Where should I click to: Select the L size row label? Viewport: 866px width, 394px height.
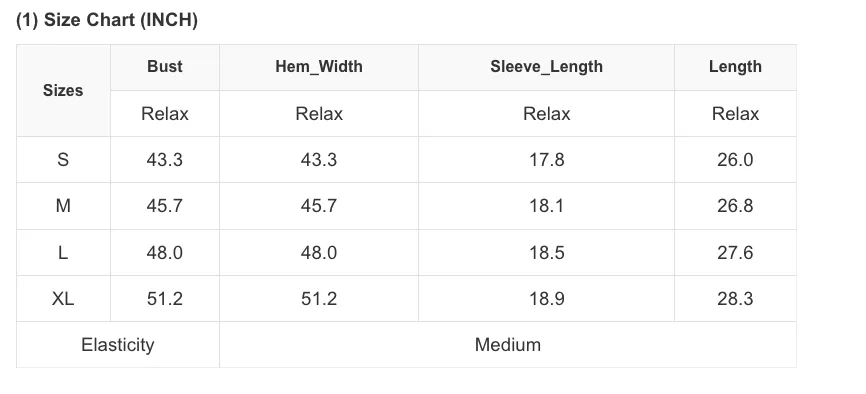(63, 253)
